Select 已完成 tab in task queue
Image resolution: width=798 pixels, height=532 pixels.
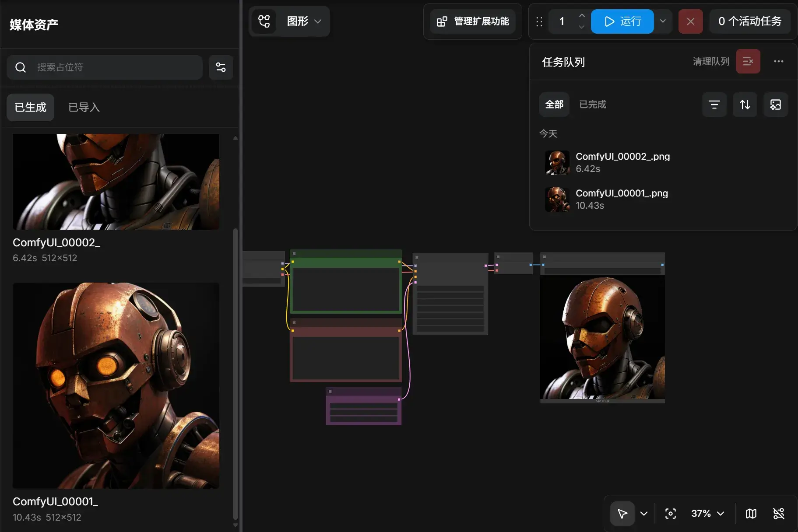(x=592, y=104)
